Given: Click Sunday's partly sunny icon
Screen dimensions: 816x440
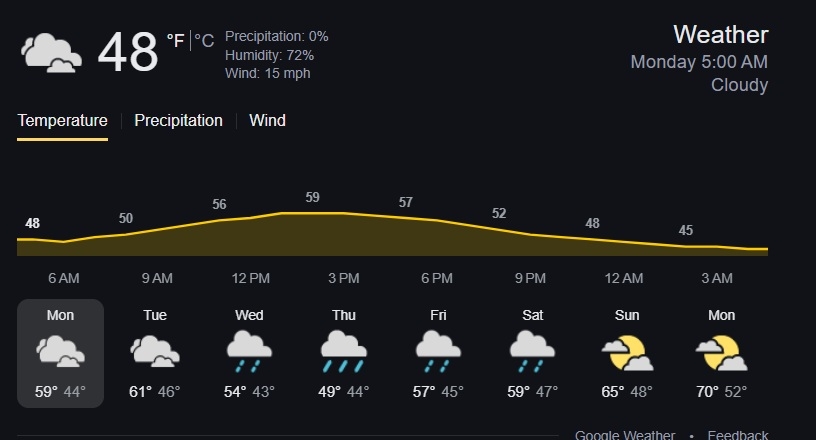Looking at the screenshot, I should [x=627, y=352].
